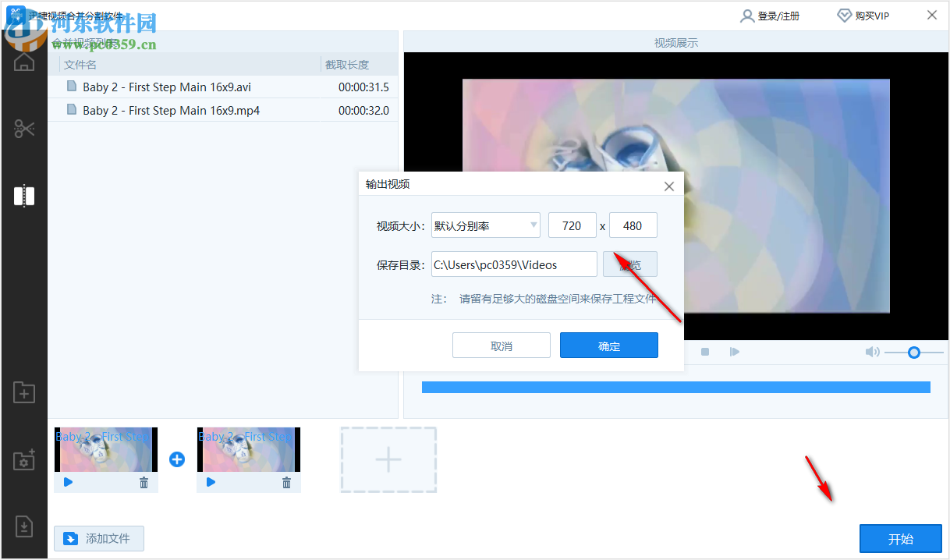950x560 pixels.
Task: Adjust the volume slider handle
Action: click(914, 353)
